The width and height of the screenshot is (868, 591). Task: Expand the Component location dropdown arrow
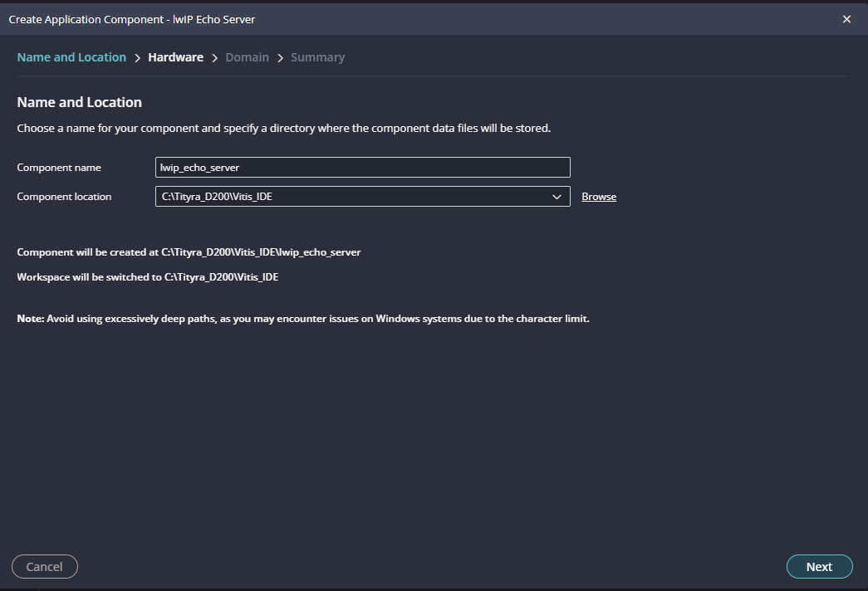click(557, 197)
